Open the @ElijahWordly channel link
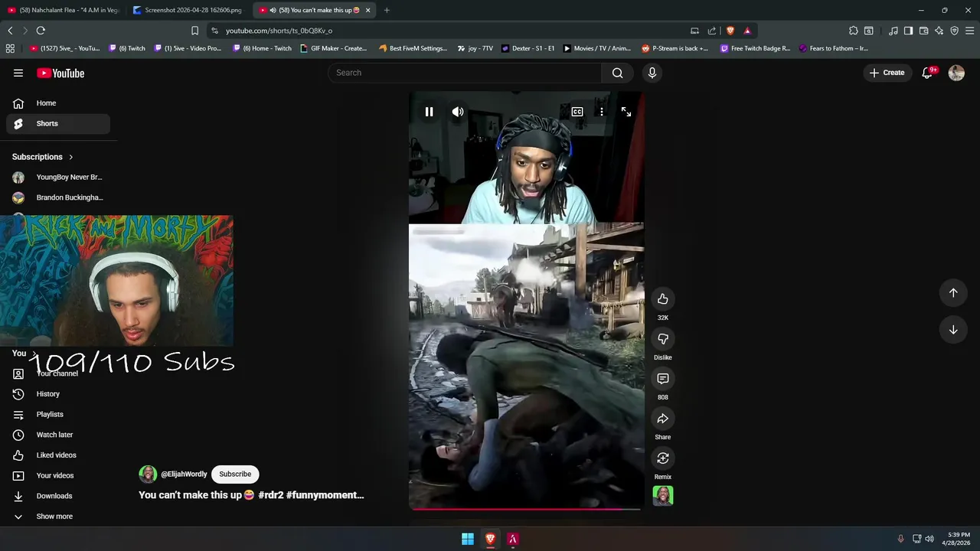980x551 pixels. click(x=184, y=474)
